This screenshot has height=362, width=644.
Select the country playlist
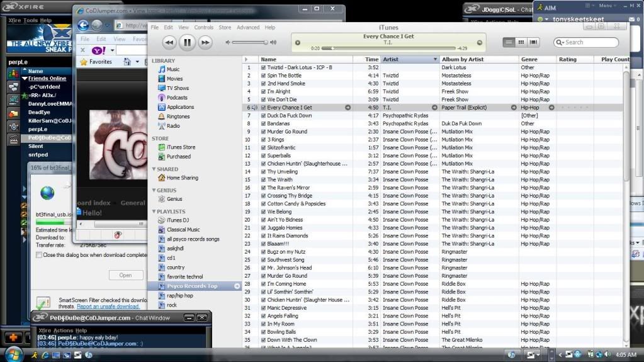pyautogui.click(x=176, y=268)
